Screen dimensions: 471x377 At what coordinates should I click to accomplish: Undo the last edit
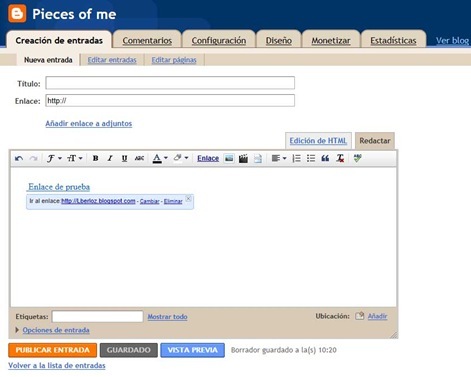point(19,159)
